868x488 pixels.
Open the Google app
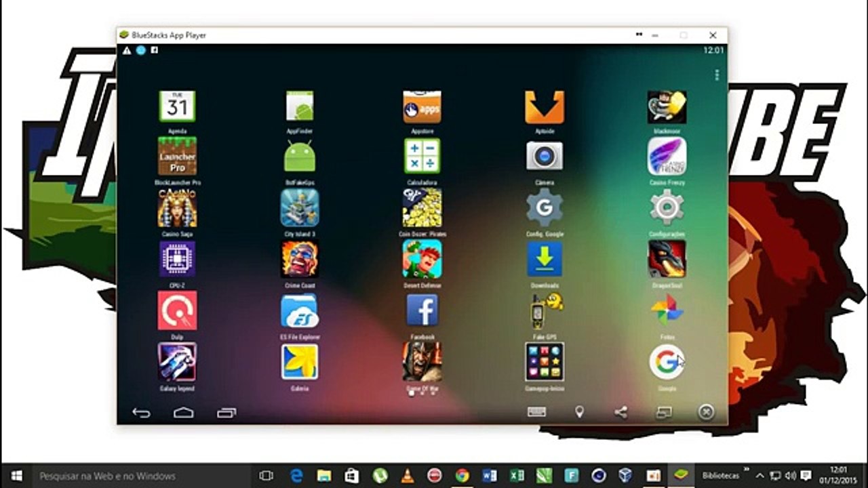tap(667, 362)
